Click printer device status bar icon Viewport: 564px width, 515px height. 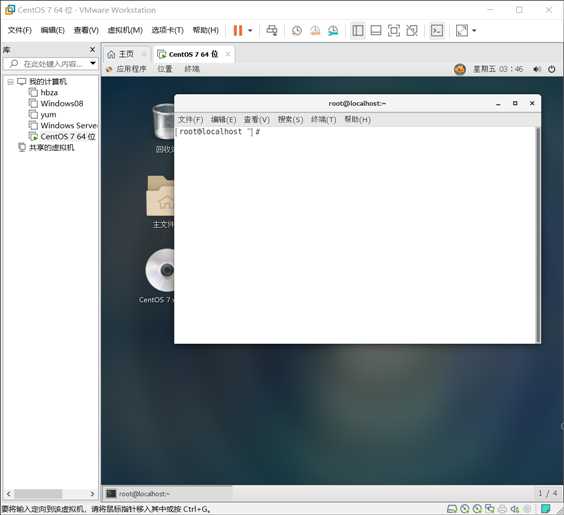[502, 509]
